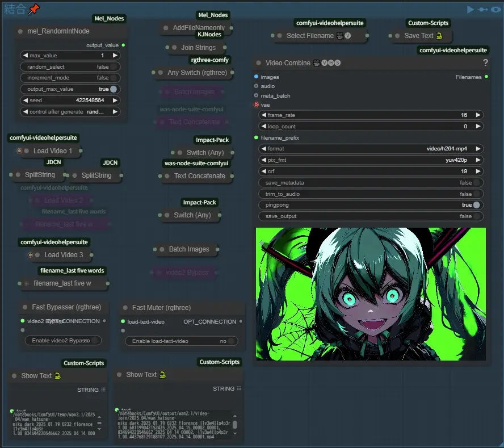Click the left Show Text box scrollbar
Image resolution: width=504 pixels, height=448 pixels.
click(x=99, y=423)
